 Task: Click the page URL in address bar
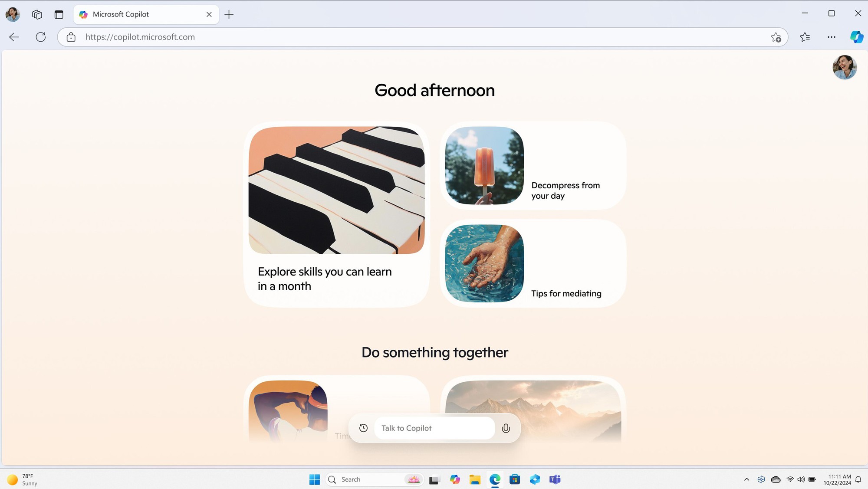[x=140, y=37]
